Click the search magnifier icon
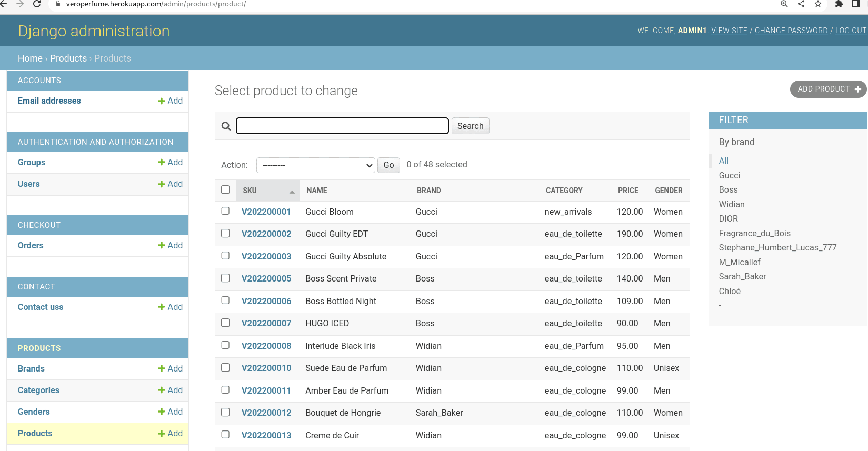Image resolution: width=868 pixels, height=451 pixels. pyautogui.click(x=226, y=126)
